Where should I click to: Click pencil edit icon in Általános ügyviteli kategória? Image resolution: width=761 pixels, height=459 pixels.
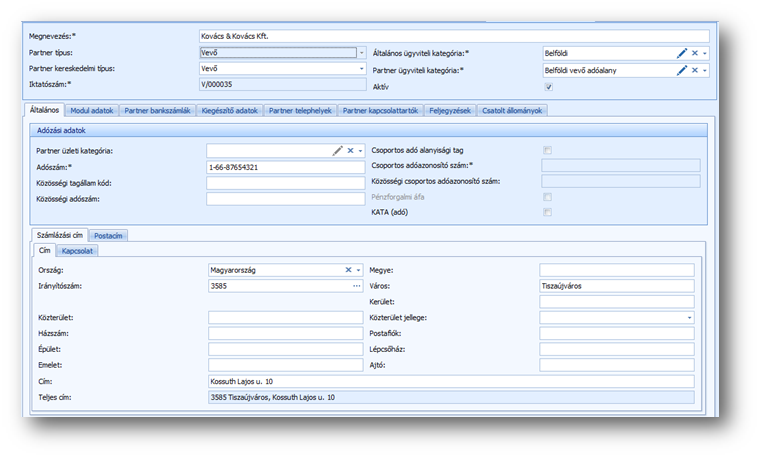[x=682, y=53]
